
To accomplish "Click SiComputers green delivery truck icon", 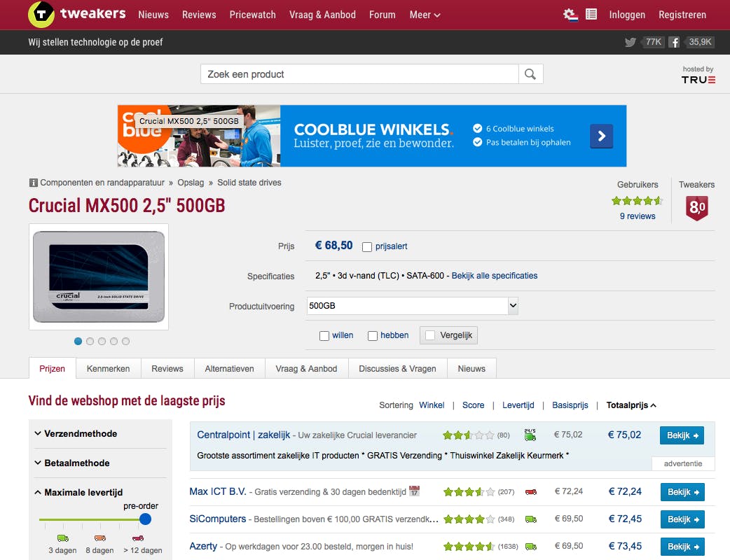I will pos(531,519).
